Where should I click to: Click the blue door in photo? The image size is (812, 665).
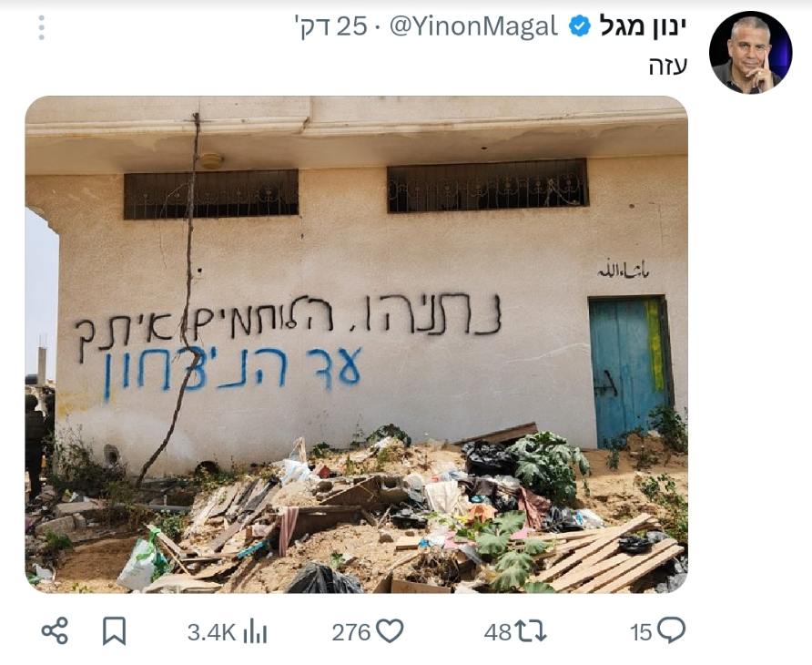pyautogui.click(x=629, y=371)
